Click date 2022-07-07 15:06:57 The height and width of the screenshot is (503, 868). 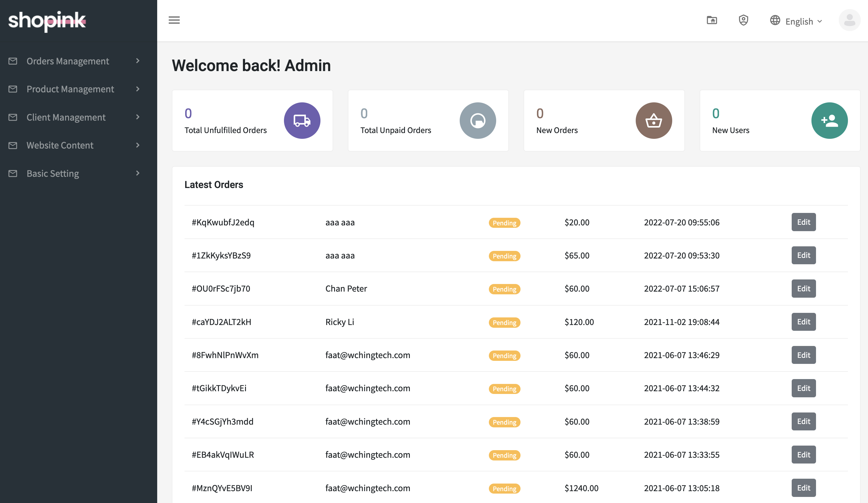[x=682, y=289]
